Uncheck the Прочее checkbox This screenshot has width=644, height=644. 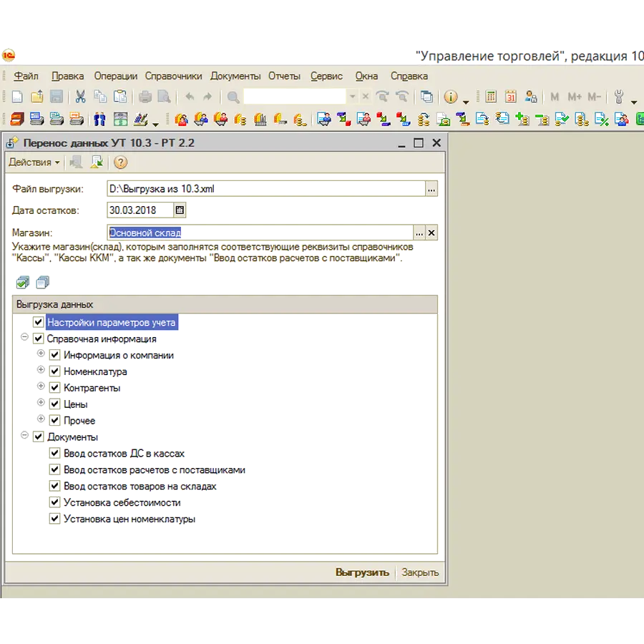[x=54, y=421]
